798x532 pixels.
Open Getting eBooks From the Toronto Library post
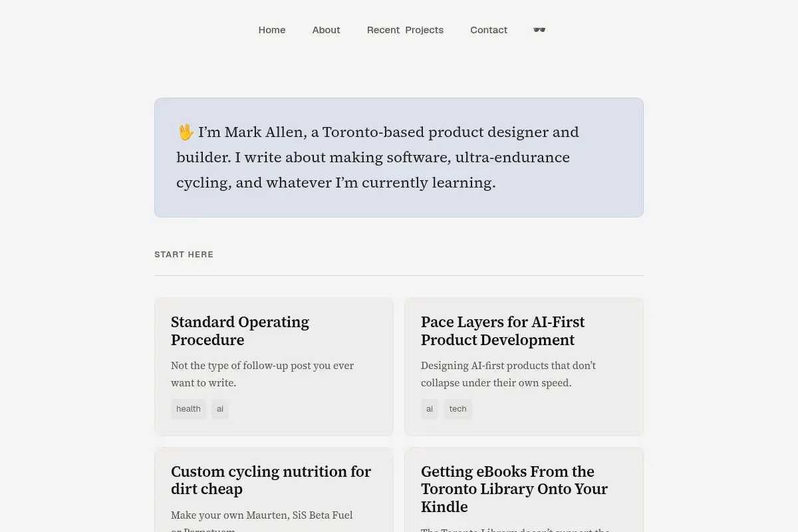tap(514, 489)
